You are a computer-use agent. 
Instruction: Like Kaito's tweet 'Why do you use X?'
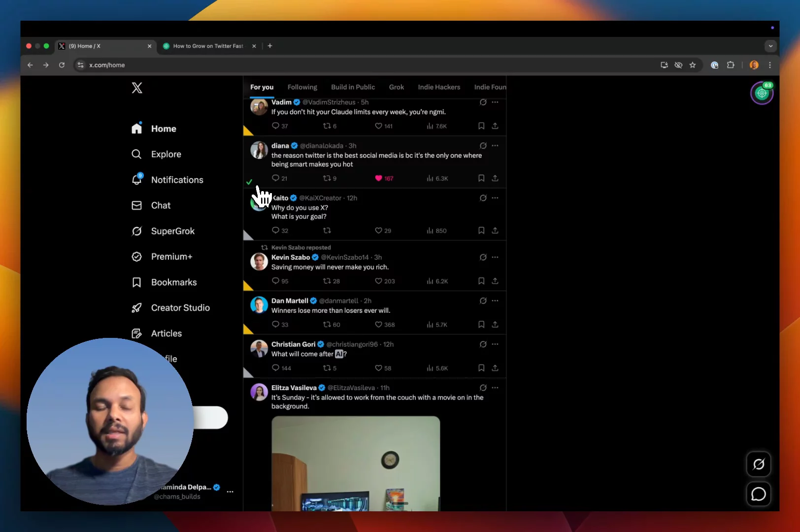[x=383, y=231]
